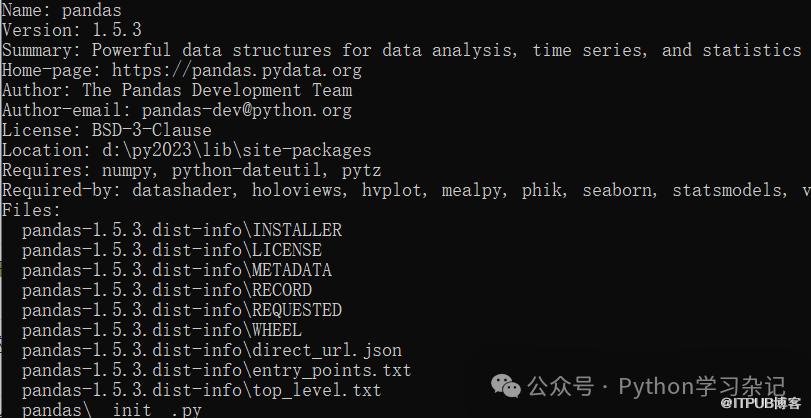Viewport: 811px width, 418px height.
Task: Click the Requires line listing numpy
Action: (x=191, y=170)
